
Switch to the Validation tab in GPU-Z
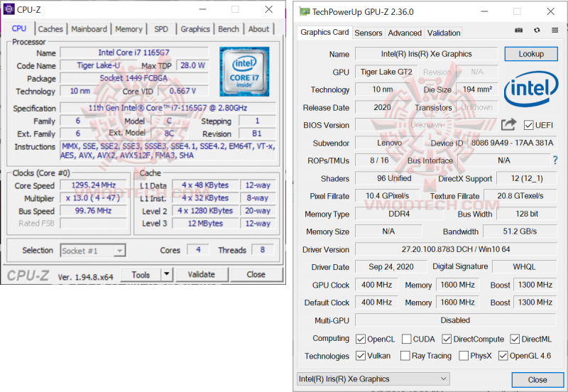(x=444, y=33)
